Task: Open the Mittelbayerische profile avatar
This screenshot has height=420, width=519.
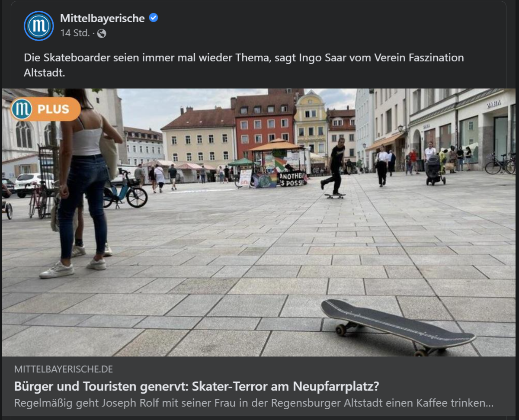Action: pos(39,26)
